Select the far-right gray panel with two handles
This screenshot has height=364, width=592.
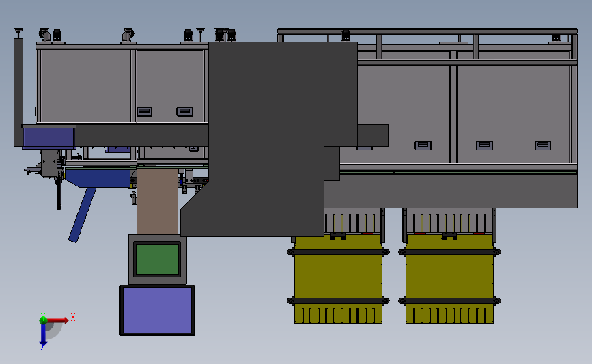click(513, 114)
